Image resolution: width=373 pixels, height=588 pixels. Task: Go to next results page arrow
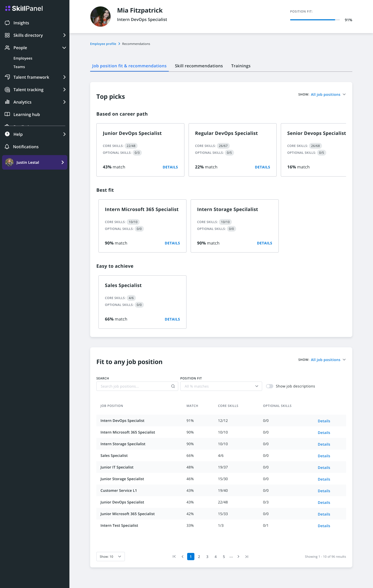click(x=238, y=557)
